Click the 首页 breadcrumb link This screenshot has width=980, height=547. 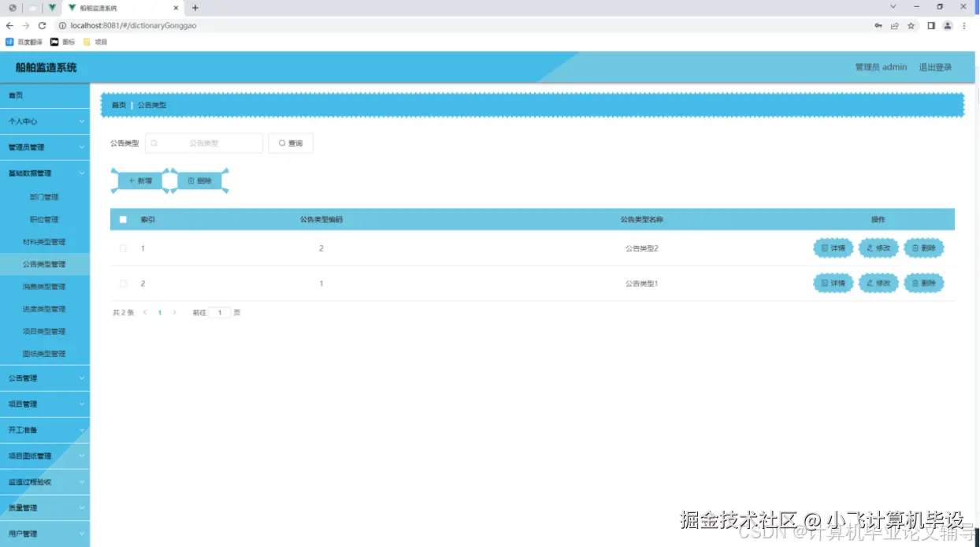point(119,105)
